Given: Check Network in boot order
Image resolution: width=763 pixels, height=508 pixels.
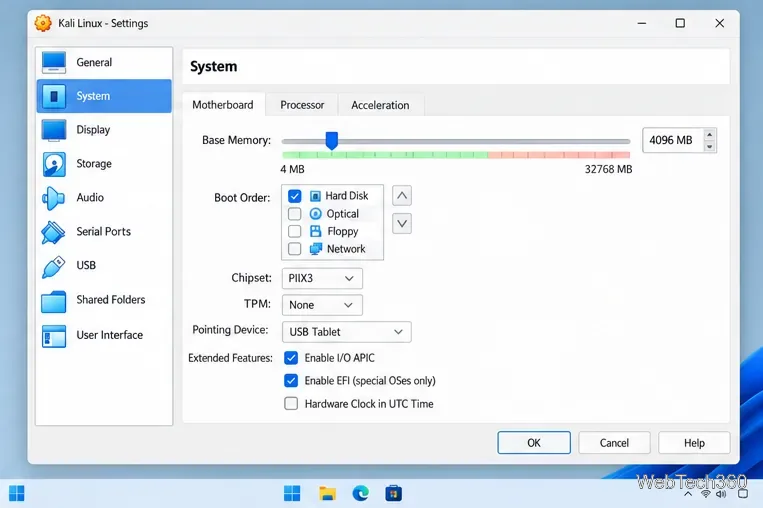Looking at the screenshot, I should pyautogui.click(x=294, y=249).
